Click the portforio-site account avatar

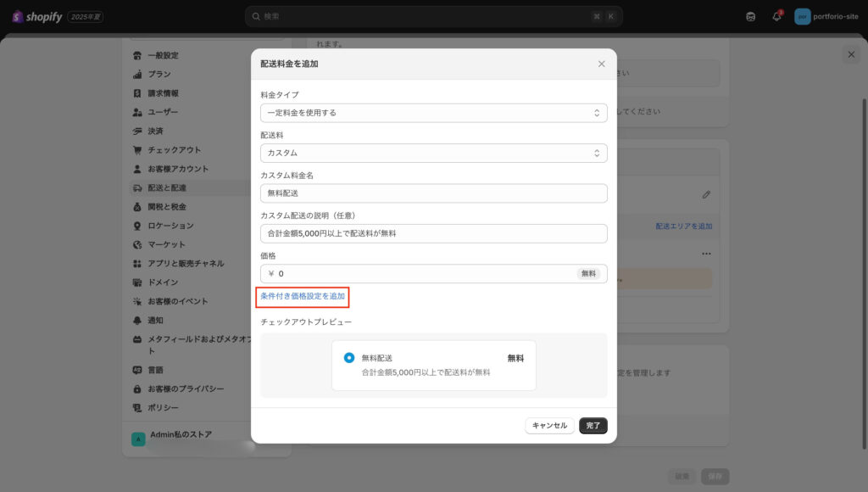[x=802, y=16]
